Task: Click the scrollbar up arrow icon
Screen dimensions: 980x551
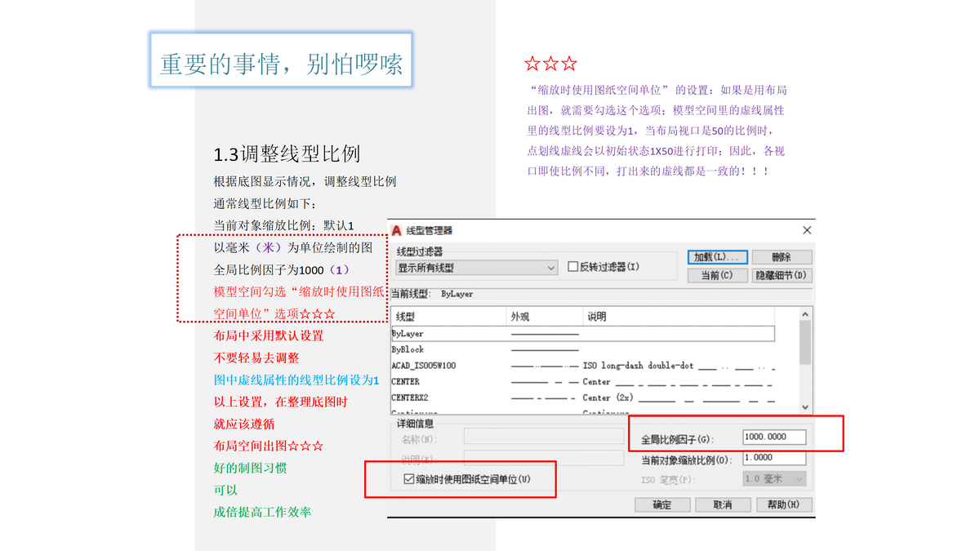Action: [804, 314]
